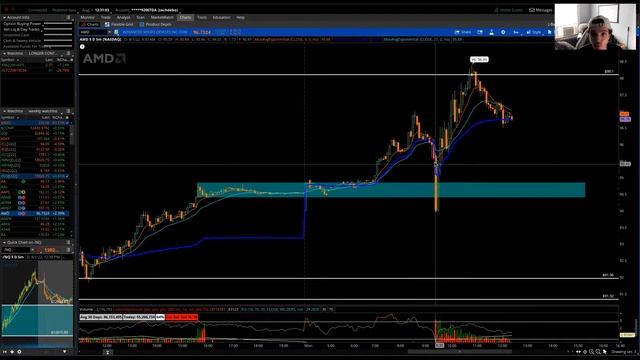The image size is (640, 360).
Task: Click the Option Buying Power label
Action: (22, 24)
